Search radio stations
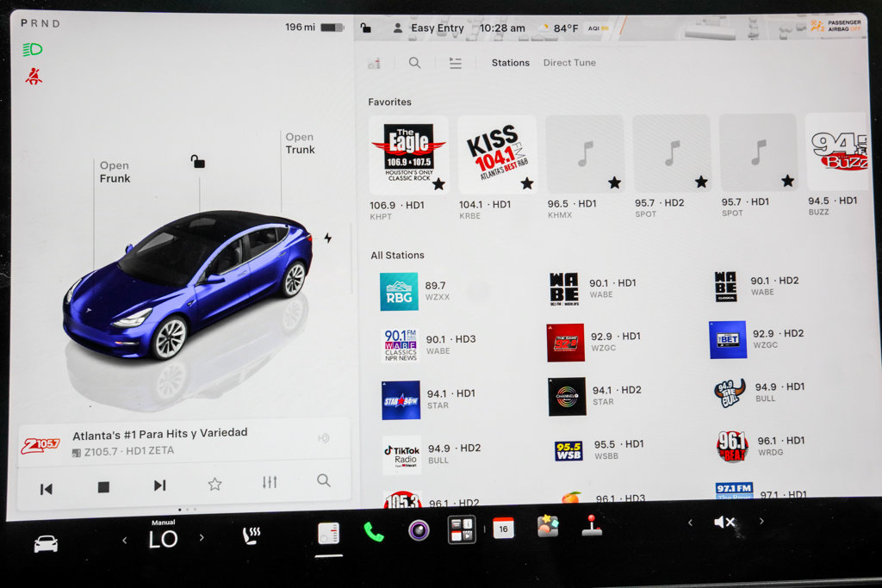This screenshot has height=588, width=882. click(414, 63)
